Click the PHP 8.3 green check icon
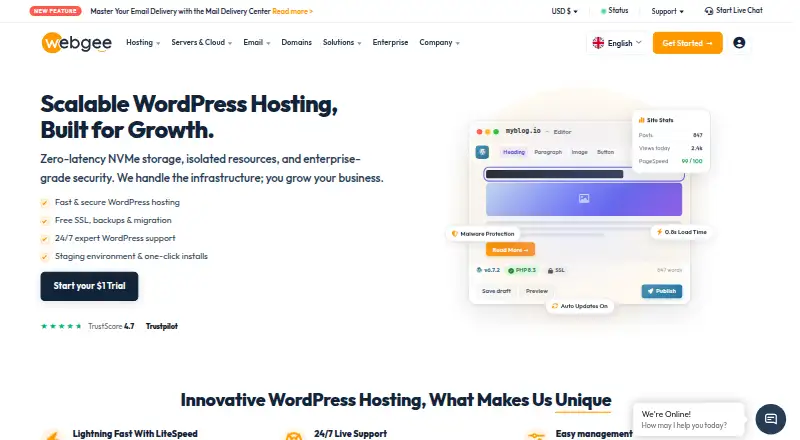Image resolution: width=800 pixels, height=440 pixels. [511, 270]
